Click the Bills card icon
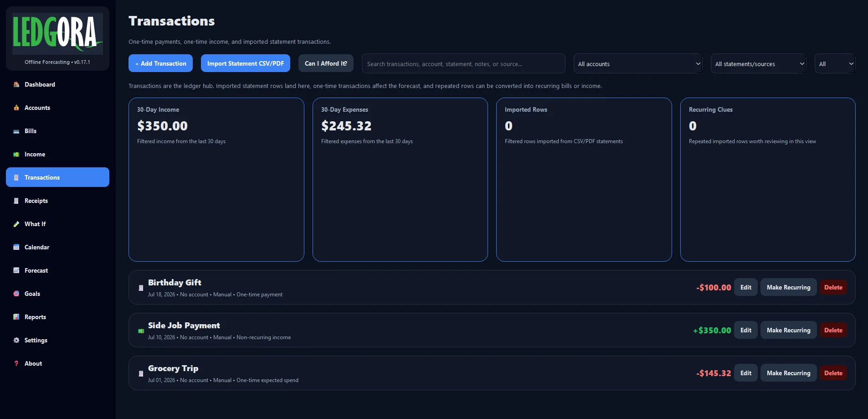 point(16,131)
